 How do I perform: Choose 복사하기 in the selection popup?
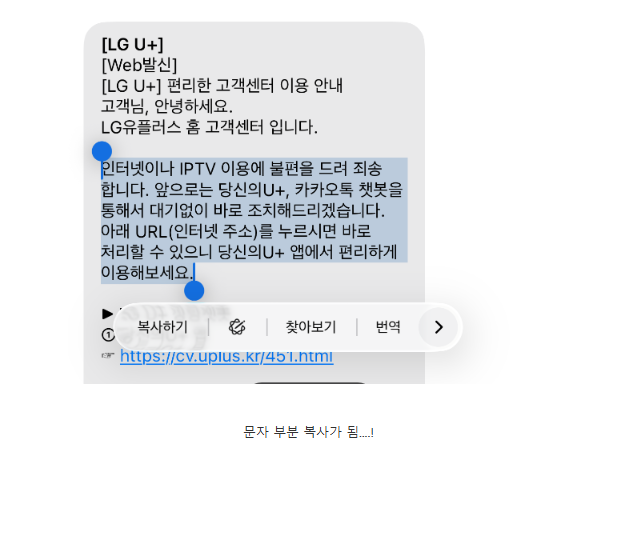point(162,327)
